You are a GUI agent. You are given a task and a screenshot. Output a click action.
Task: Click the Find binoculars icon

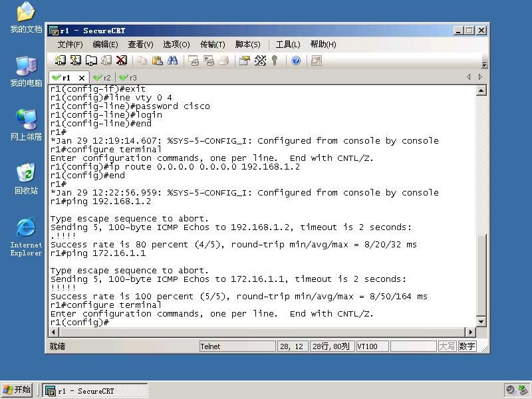[172, 61]
